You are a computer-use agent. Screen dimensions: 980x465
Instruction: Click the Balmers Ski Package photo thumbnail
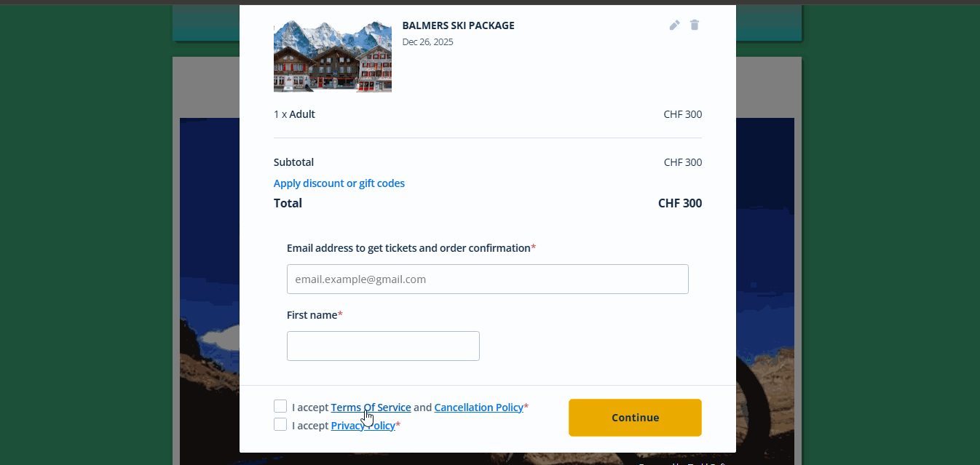tap(333, 56)
